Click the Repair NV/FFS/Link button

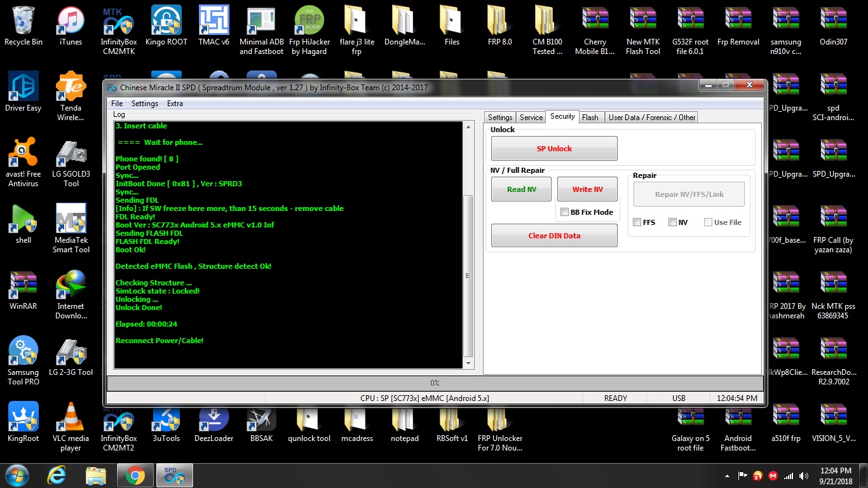[689, 194]
